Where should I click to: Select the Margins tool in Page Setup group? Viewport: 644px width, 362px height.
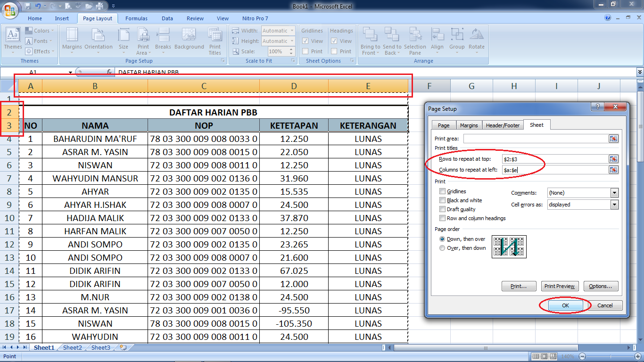tap(72, 41)
